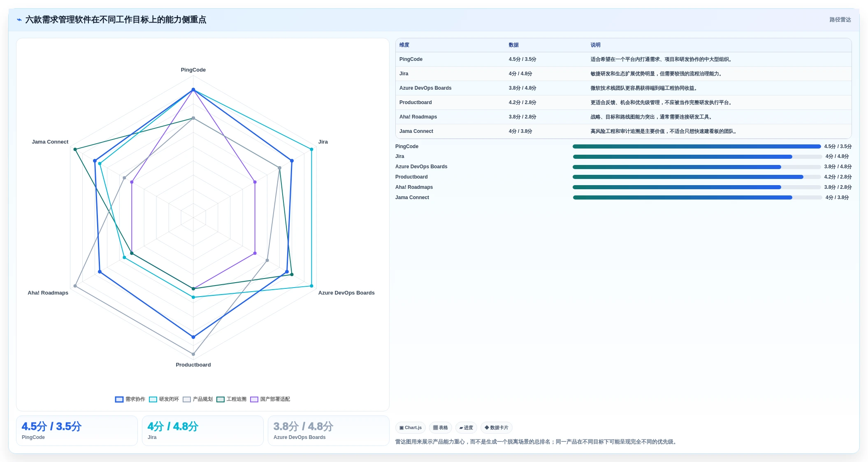Open the Azure DevOps Boards score card
Screen dimensions: 868x462
(x=329, y=430)
